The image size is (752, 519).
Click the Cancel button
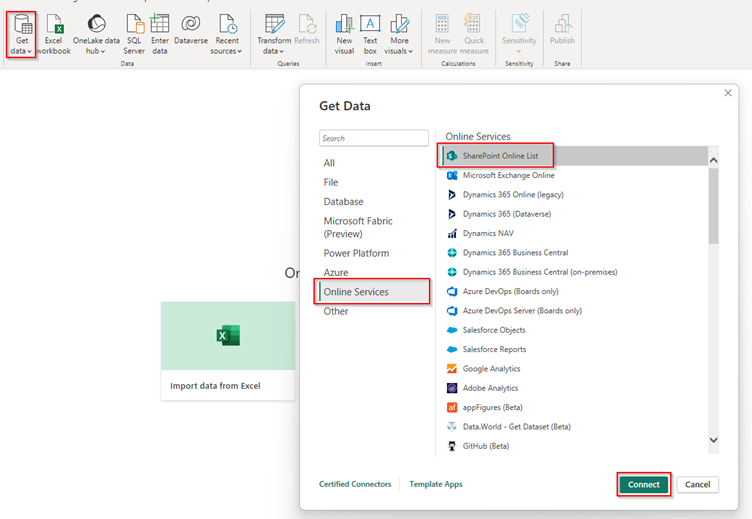(697, 484)
